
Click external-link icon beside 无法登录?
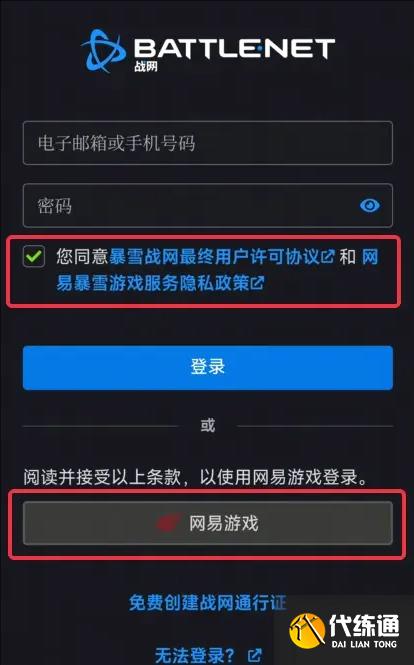pos(255,655)
